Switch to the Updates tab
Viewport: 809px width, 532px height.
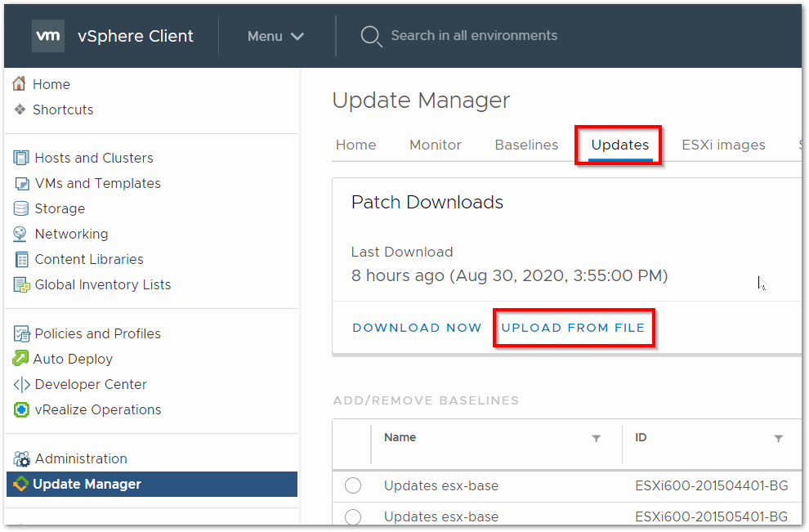[619, 145]
